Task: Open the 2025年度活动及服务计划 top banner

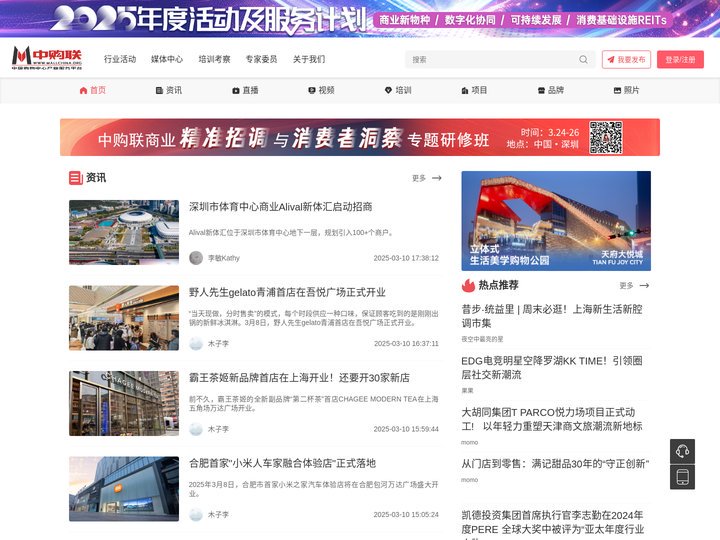Action: [360, 18]
